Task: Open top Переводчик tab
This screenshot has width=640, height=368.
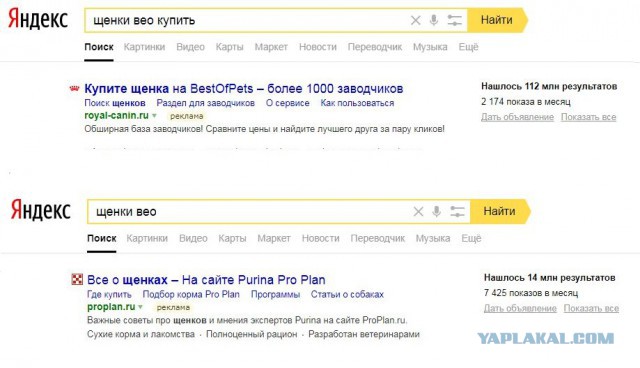Action: pyautogui.click(x=375, y=47)
